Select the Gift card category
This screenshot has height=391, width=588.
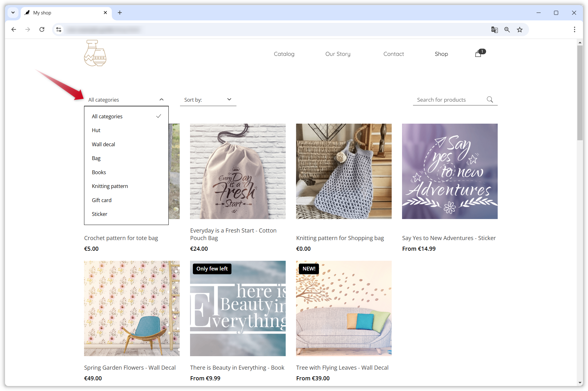tap(102, 200)
